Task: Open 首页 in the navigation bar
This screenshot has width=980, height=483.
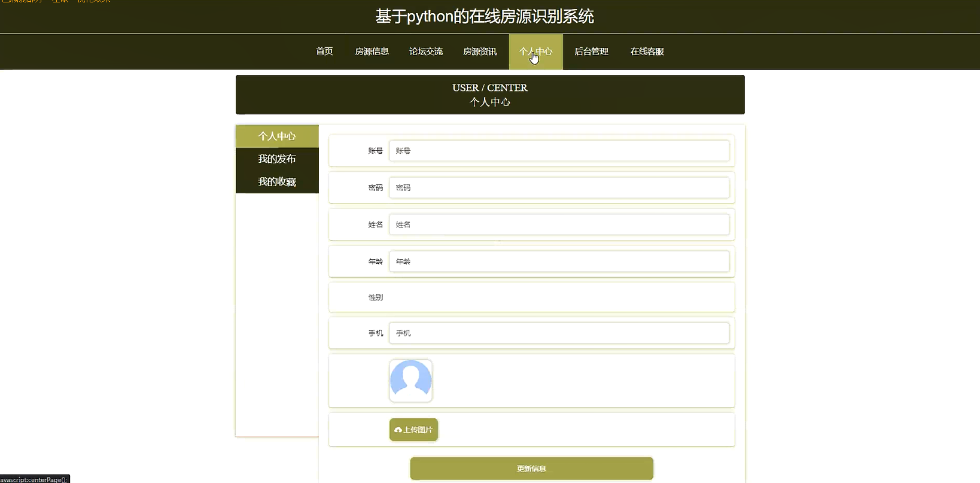Action: pyautogui.click(x=324, y=51)
